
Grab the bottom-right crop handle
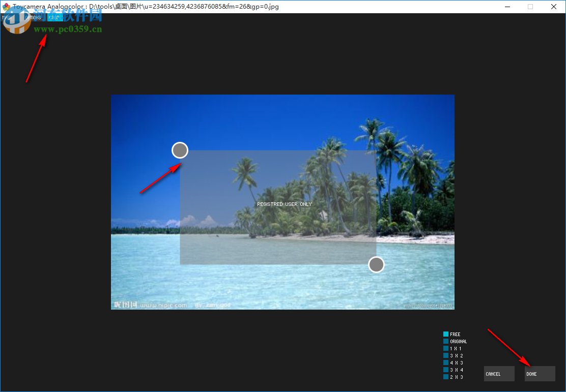click(x=376, y=265)
